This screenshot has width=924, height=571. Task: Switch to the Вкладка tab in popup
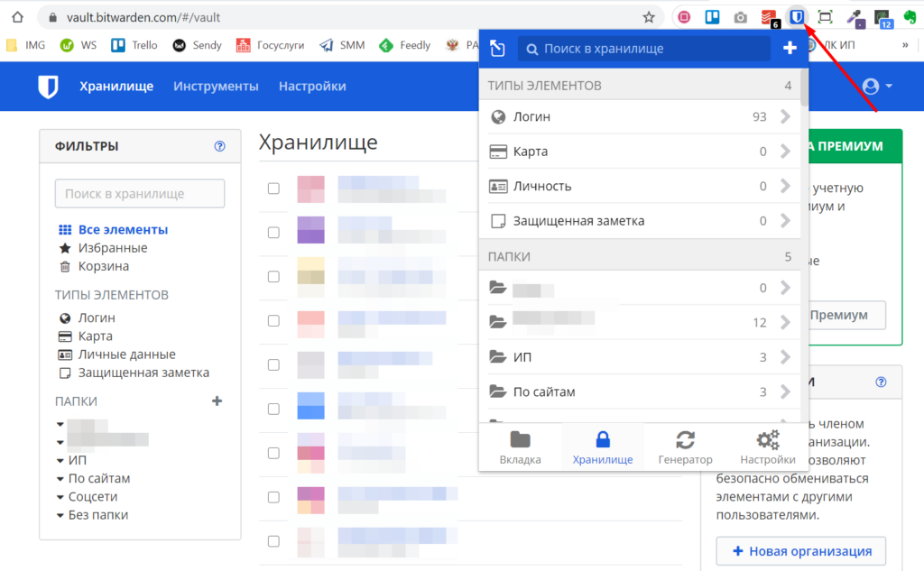click(520, 447)
